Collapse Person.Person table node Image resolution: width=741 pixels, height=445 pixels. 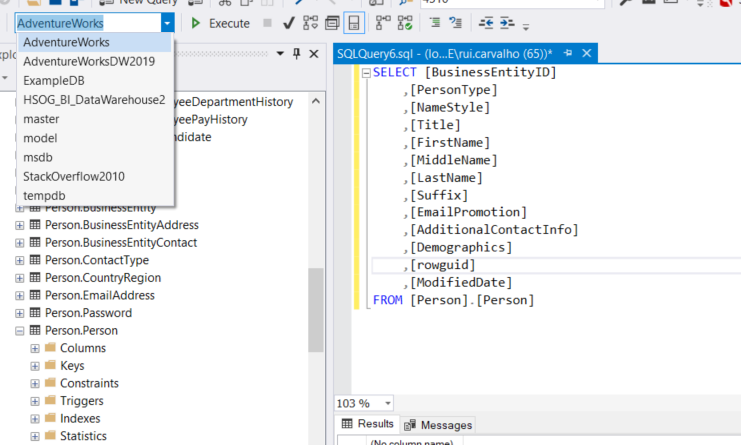(19, 331)
